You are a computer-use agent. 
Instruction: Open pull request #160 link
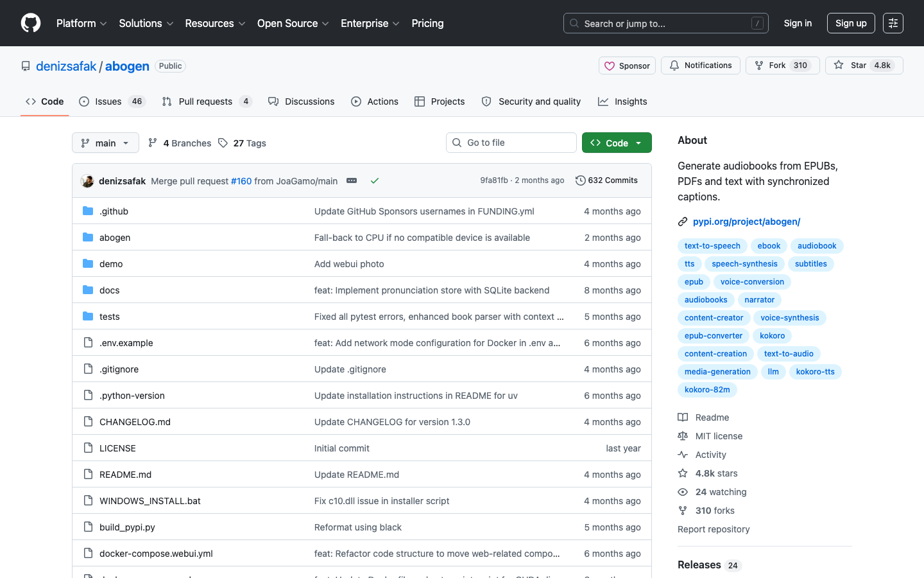tap(241, 181)
